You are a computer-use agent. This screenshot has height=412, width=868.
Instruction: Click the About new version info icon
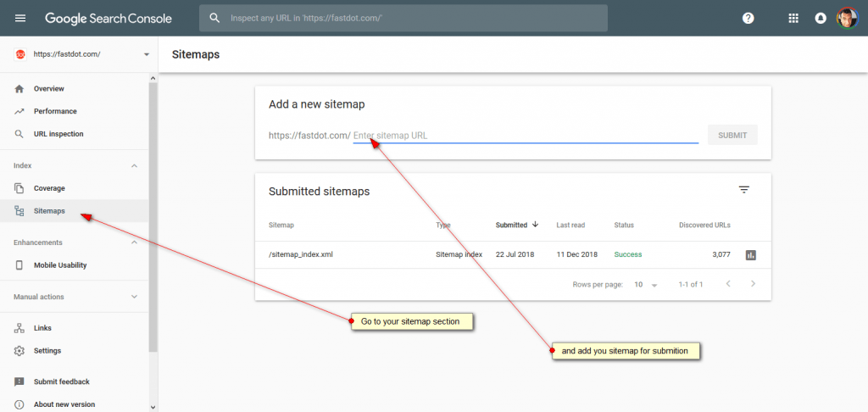(x=19, y=404)
